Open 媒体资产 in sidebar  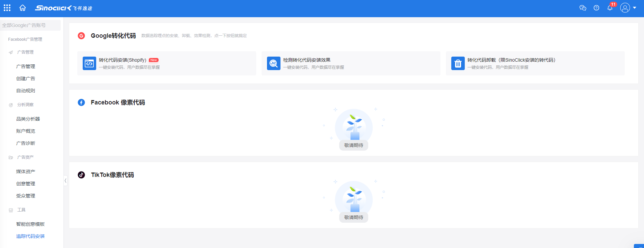26,172
